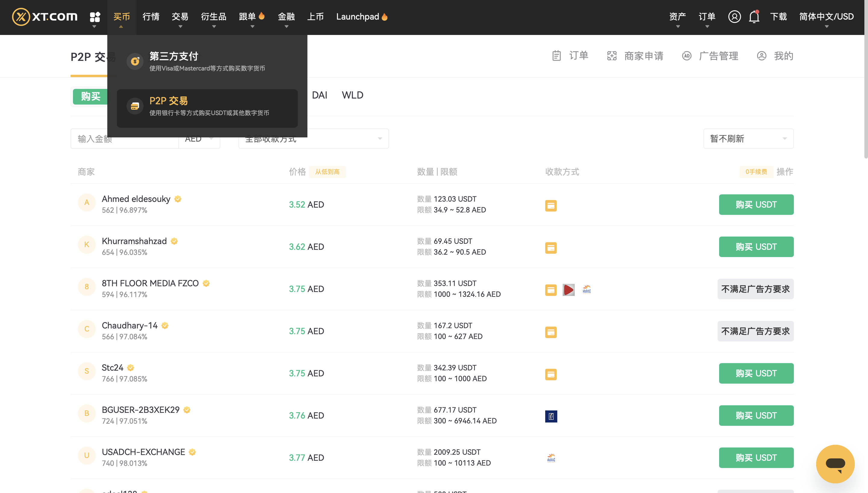Image resolution: width=868 pixels, height=493 pixels.
Task: Open the 暂不刷新 refresh interval dropdown
Action: (748, 139)
